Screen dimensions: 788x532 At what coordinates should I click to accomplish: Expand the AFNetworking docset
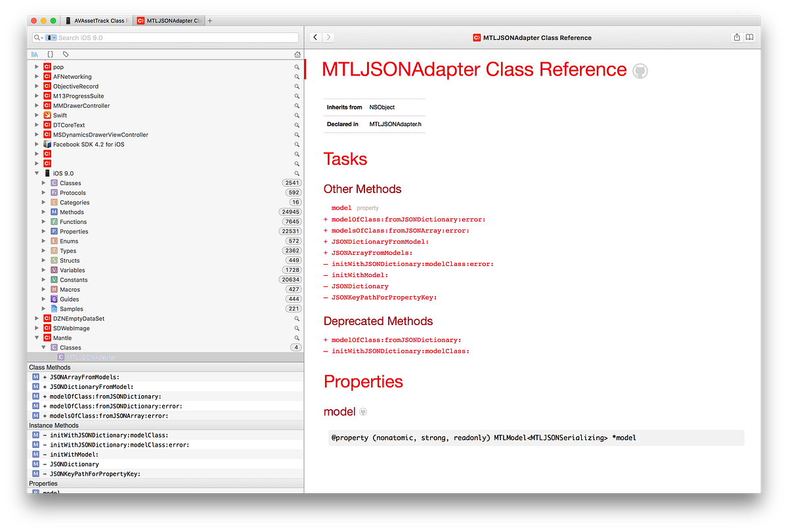37,77
